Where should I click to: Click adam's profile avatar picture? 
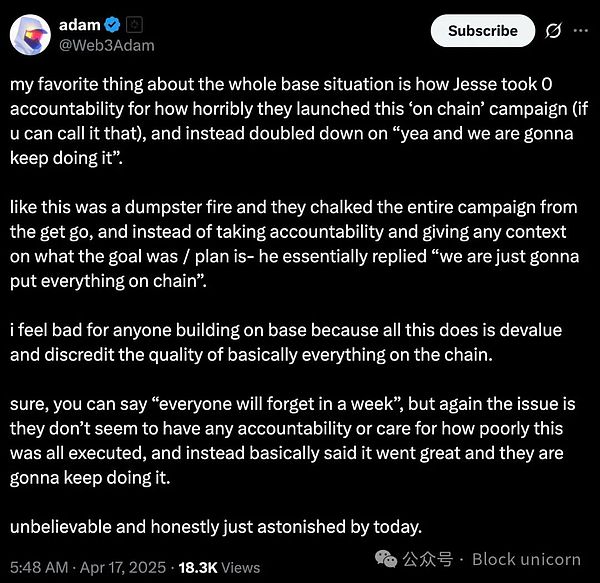click(31, 35)
